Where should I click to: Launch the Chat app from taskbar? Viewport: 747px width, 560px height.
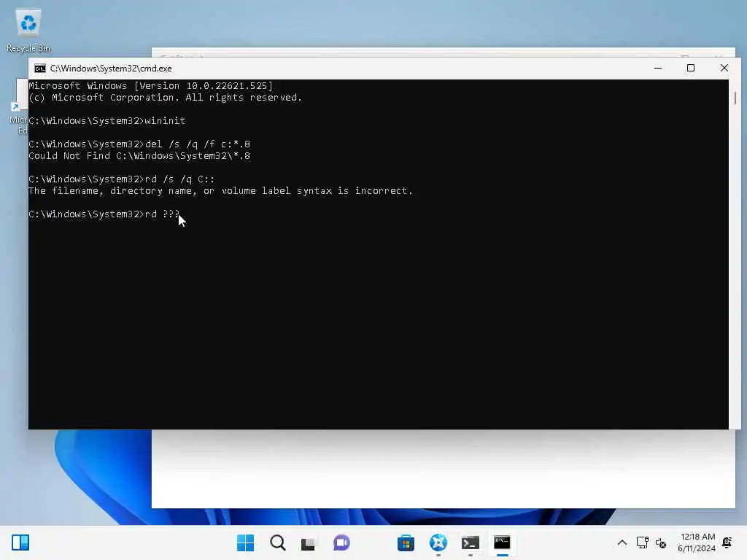click(x=341, y=542)
